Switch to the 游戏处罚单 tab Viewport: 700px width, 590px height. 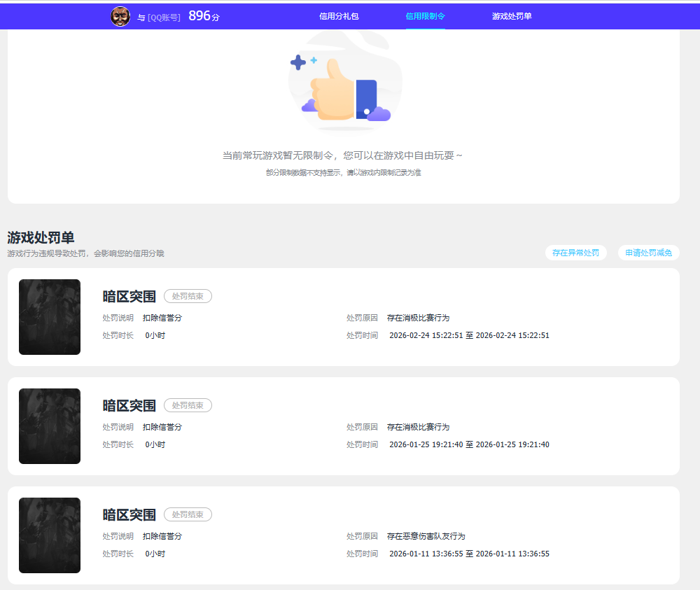tap(512, 16)
